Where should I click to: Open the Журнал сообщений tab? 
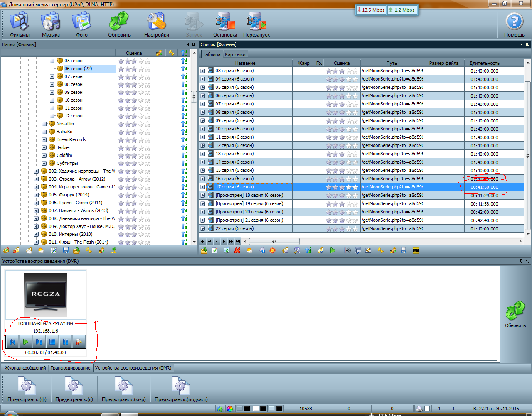25,368
